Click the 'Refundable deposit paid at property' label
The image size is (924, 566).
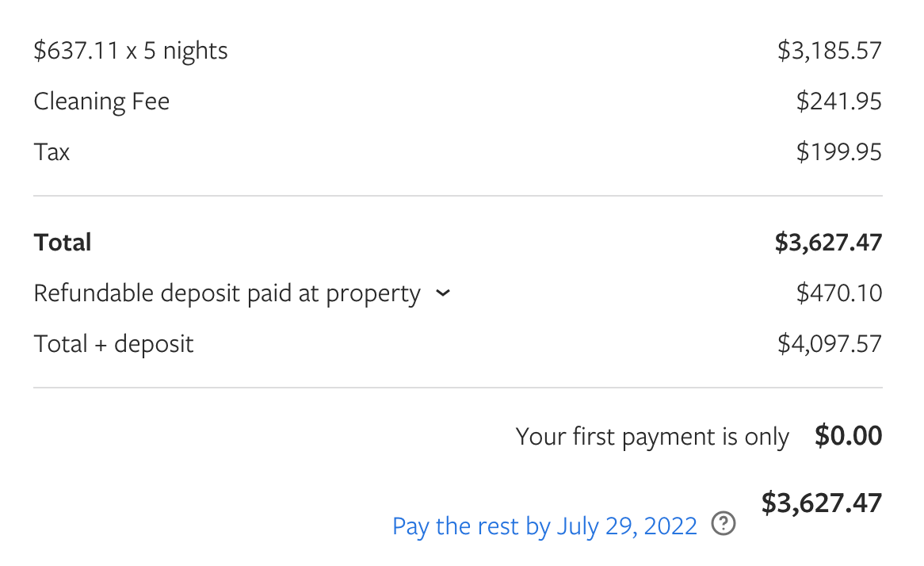coord(227,293)
